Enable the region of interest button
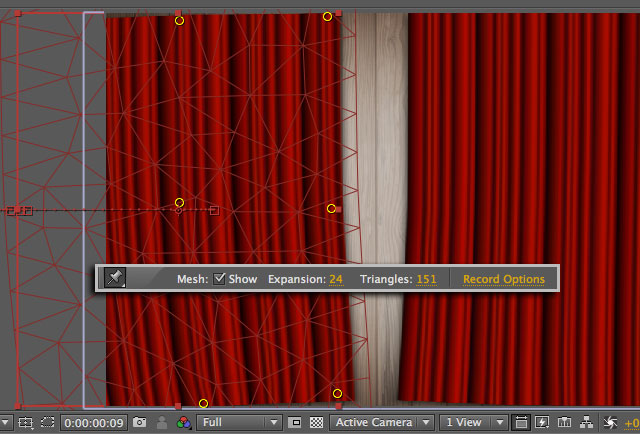The height and width of the screenshot is (434, 640). 296,422
